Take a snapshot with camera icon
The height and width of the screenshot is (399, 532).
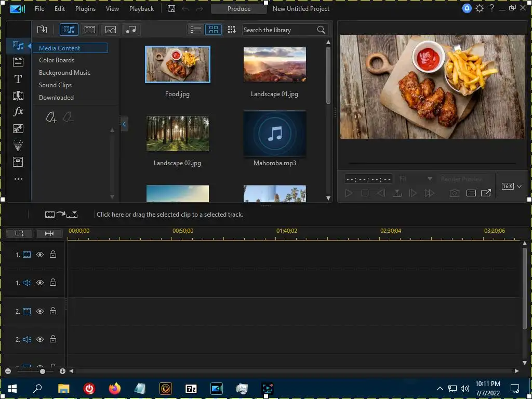(x=455, y=193)
